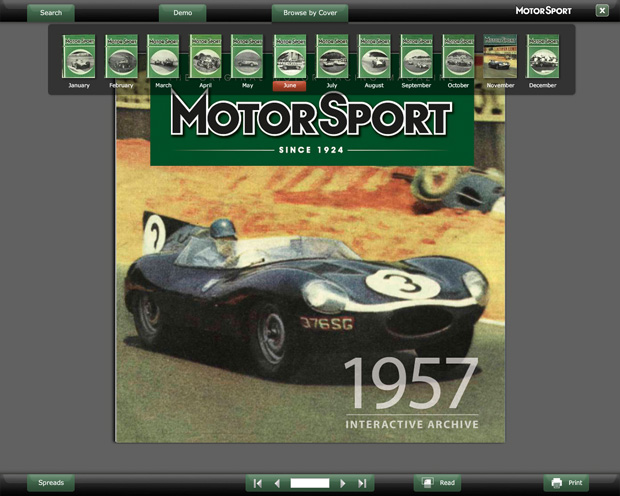Viewport: 620px width, 496px height.
Task: Select the April issue cover thumbnail
Action: (x=205, y=56)
